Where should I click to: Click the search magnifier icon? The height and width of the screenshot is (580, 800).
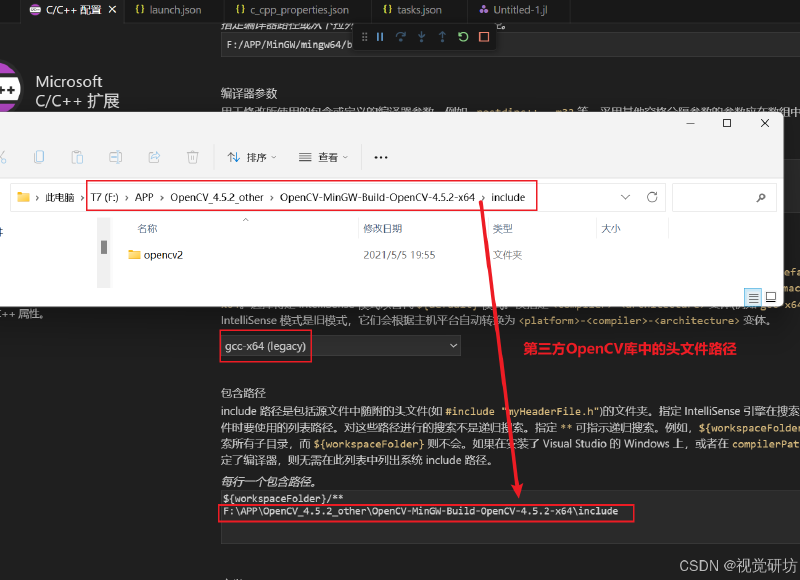click(x=761, y=197)
